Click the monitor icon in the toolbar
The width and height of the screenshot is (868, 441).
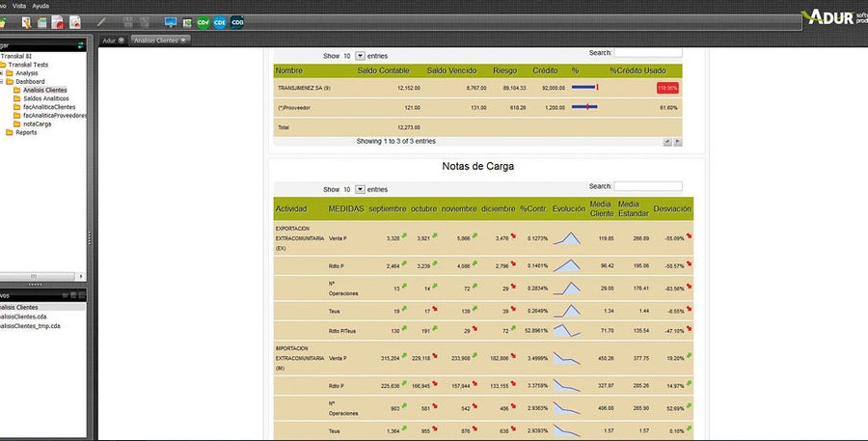pyautogui.click(x=171, y=21)
